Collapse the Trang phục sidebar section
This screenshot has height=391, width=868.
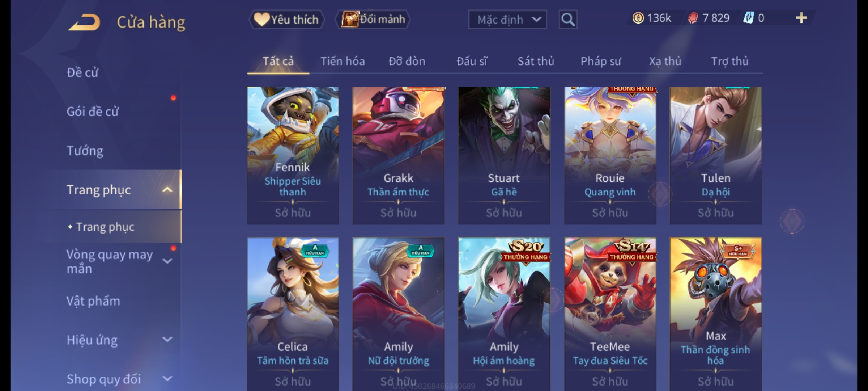167,190
